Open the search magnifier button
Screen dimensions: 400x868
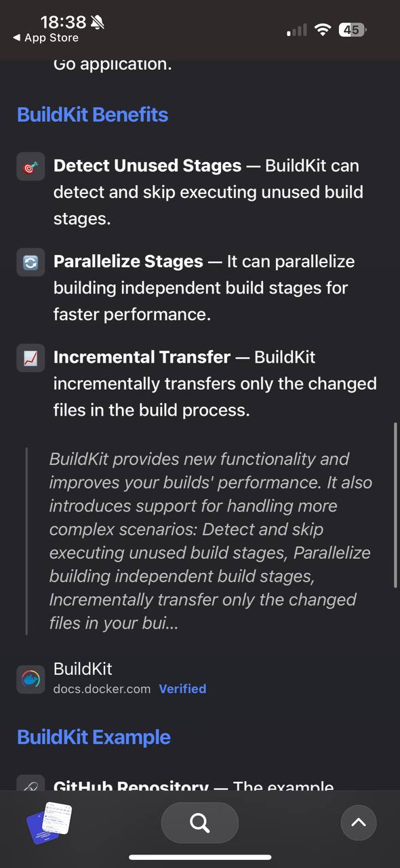[200, 823]
